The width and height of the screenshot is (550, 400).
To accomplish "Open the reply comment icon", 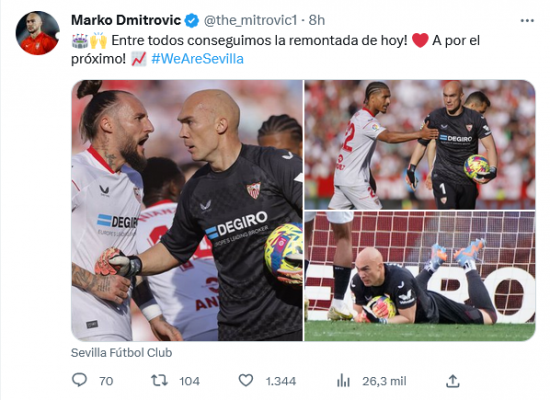I will [x=79, y=380].
